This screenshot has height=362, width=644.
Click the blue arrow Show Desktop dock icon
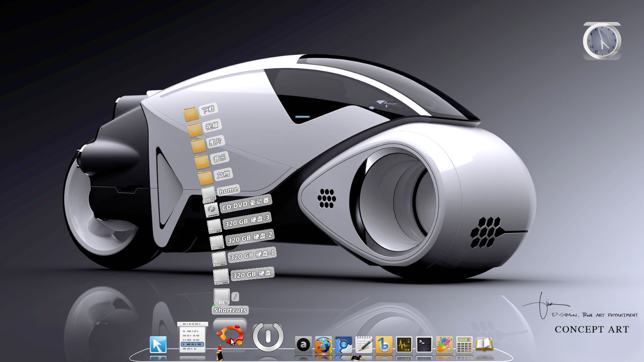click(x=158, y=345)
